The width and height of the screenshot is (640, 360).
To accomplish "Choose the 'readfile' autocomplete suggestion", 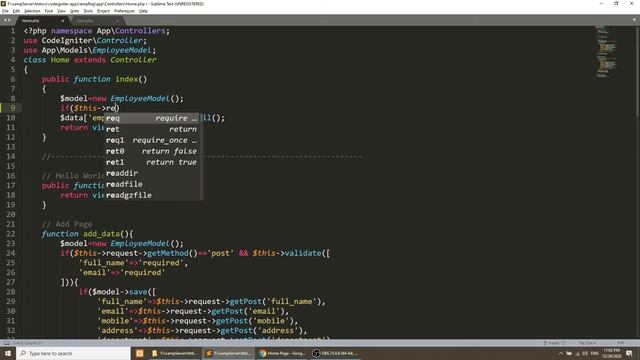I will click(151, 184).
